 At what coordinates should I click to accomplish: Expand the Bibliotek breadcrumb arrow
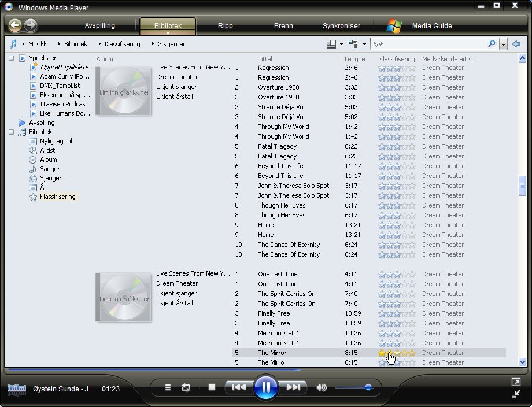(x=59, y=44)
